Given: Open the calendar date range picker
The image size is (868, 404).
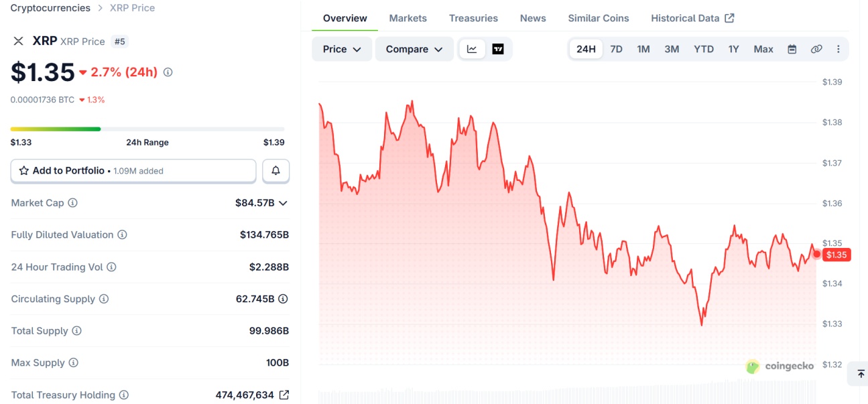Looking at the screenshot, I should pos(792,49).
